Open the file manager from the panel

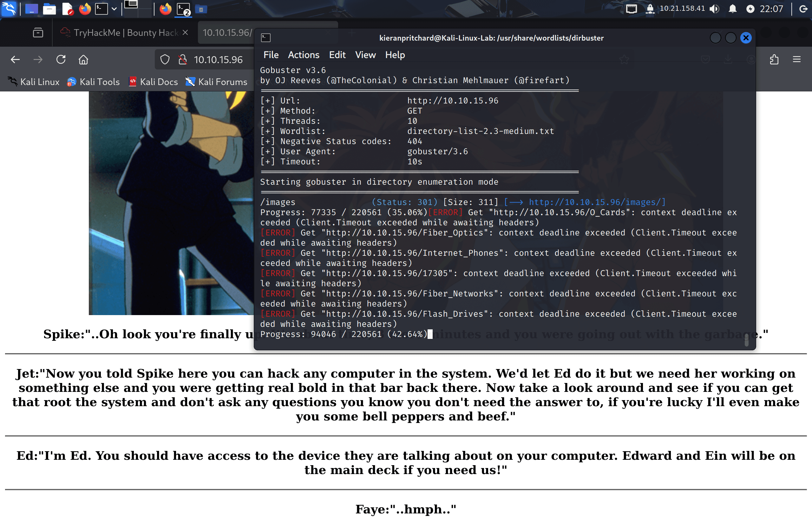(49, 9)
